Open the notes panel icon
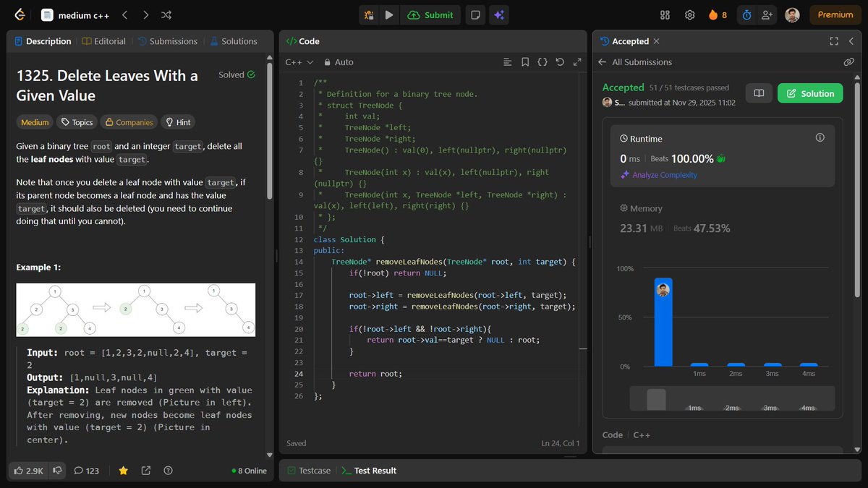Viewport: 868px width, 488px height. (475, 14)
